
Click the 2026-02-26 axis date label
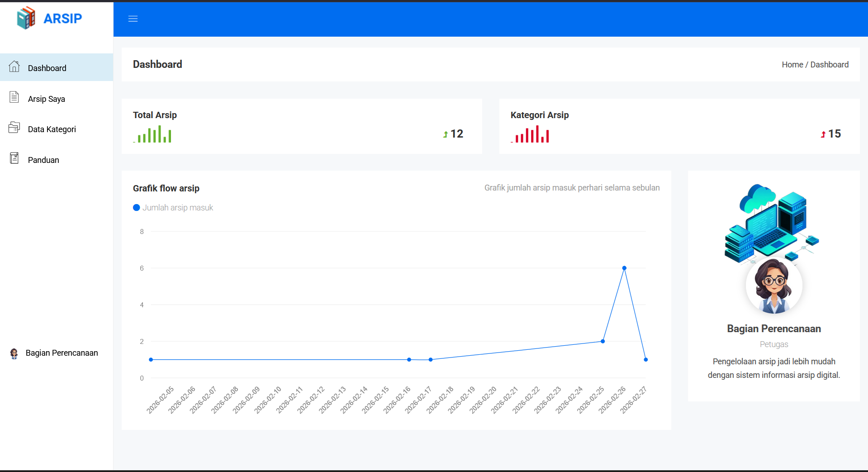pos(612,400)
